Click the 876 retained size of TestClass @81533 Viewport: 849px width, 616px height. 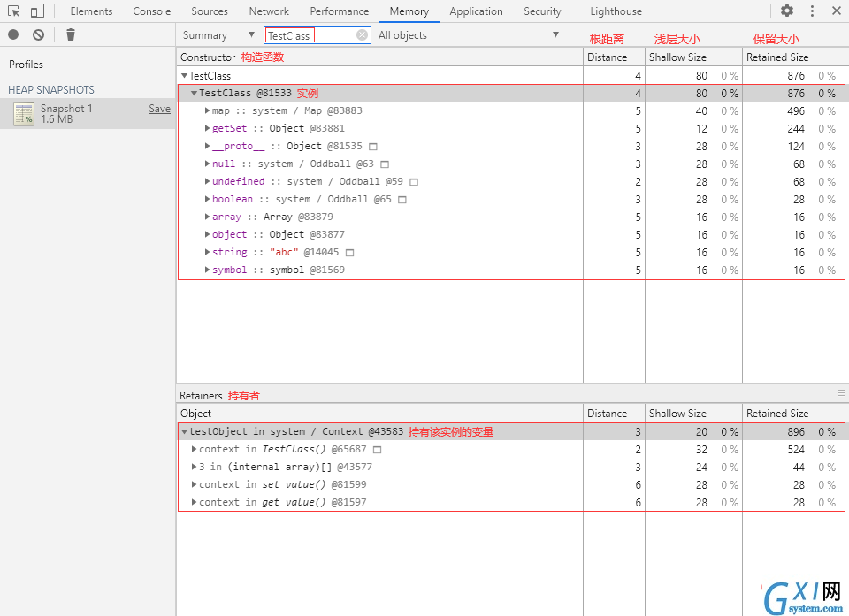pos(795,94)
